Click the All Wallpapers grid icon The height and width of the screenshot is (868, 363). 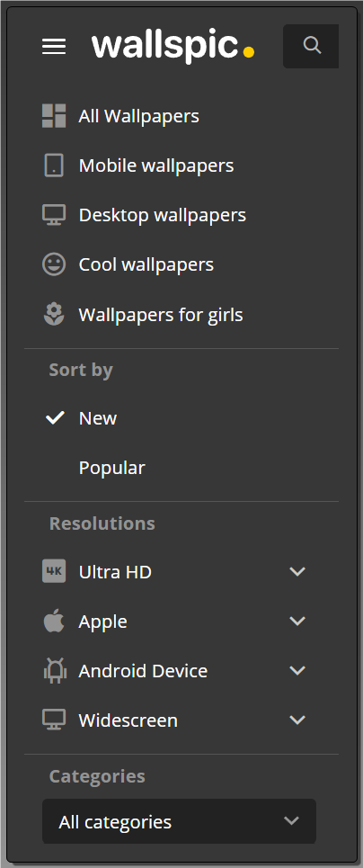[54, 116]
